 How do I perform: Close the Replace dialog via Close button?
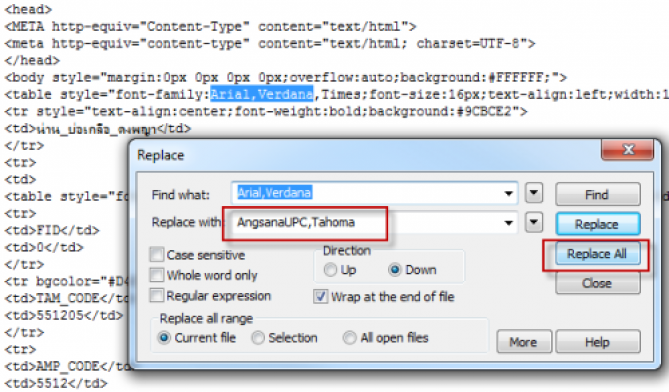[597, 283]
